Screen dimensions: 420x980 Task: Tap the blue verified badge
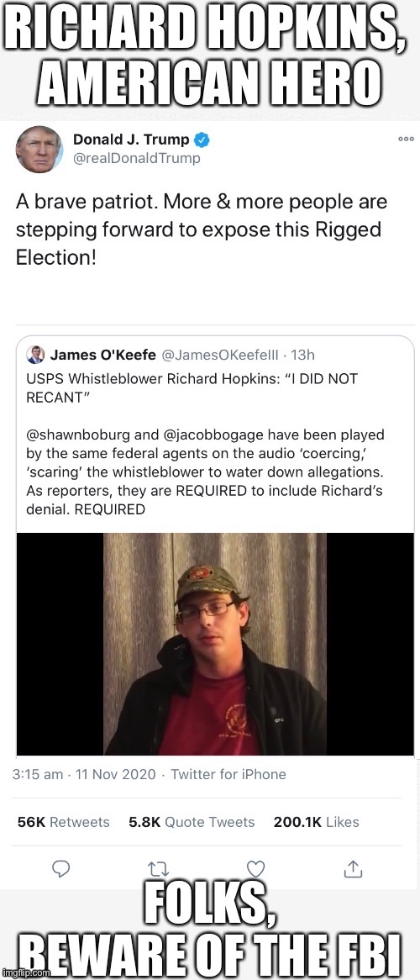(202, 140)
